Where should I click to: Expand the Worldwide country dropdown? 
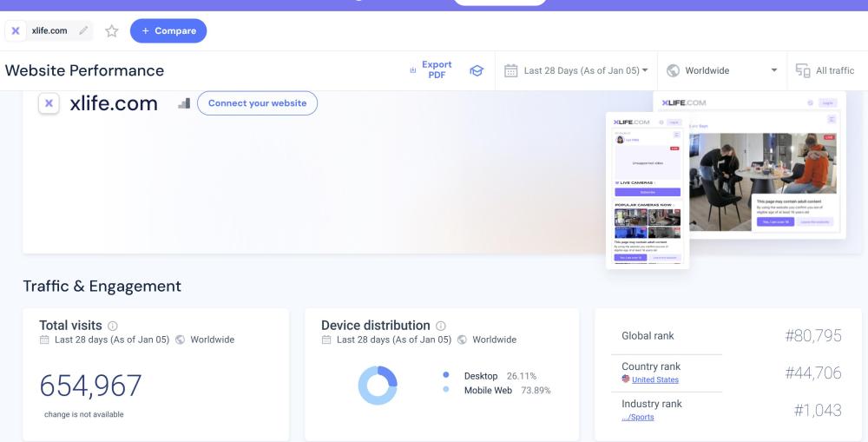pos(722,71)
